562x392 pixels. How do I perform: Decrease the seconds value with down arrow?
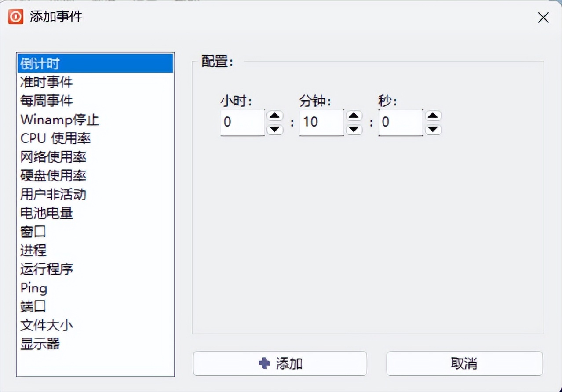[x=433, y=129]
